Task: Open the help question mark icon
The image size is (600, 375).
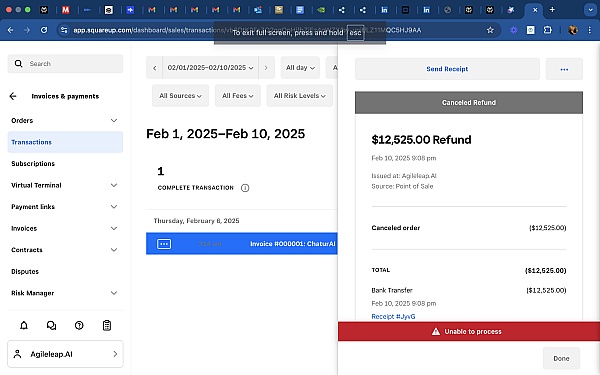Action: 79,325
